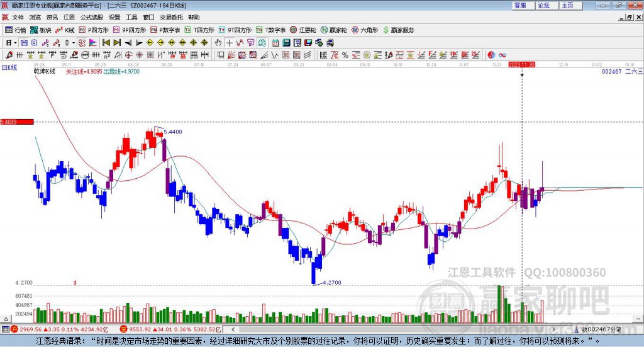The image size is (644, 347).
Task: Open the 赢家轮 wheel tool
Action: click(x=333, y=30)
